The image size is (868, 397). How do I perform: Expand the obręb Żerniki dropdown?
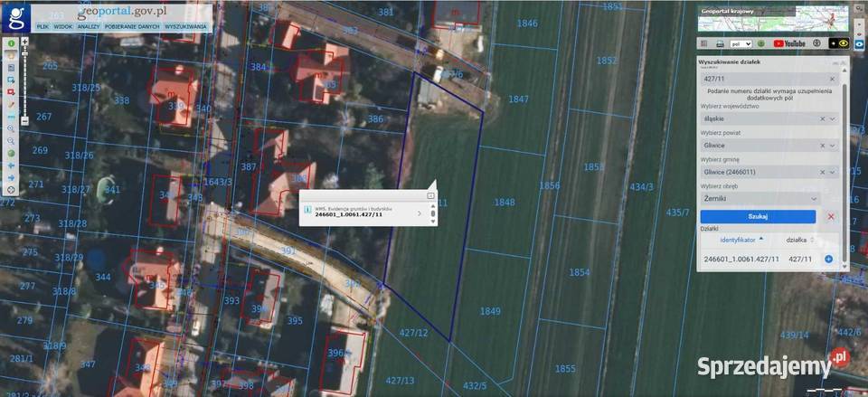(x=814, y=198)
